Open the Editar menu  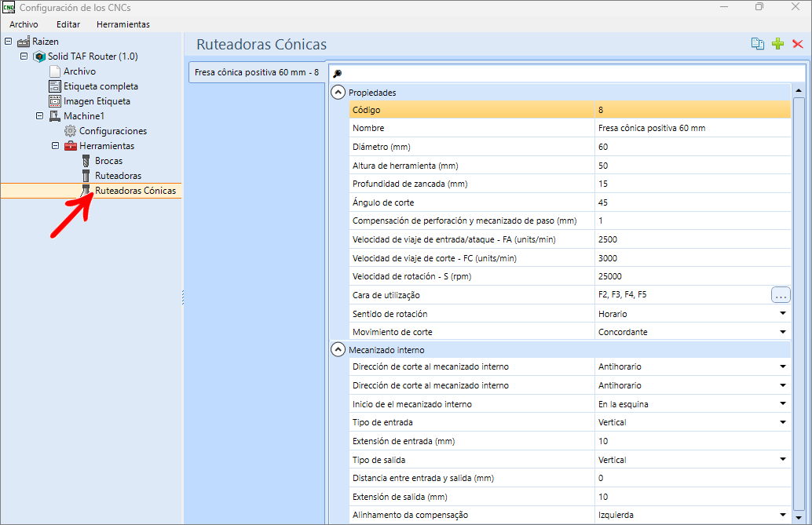(x=68, y=24)
